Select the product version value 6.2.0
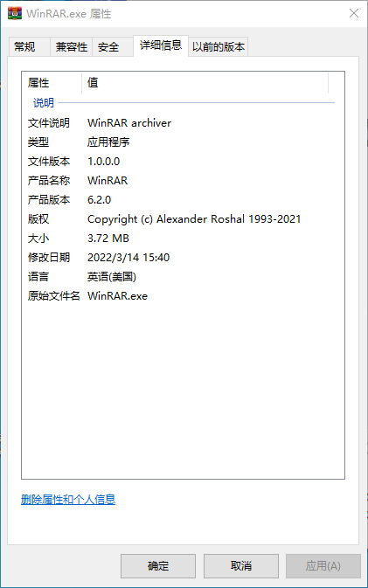 coord(100,200)
